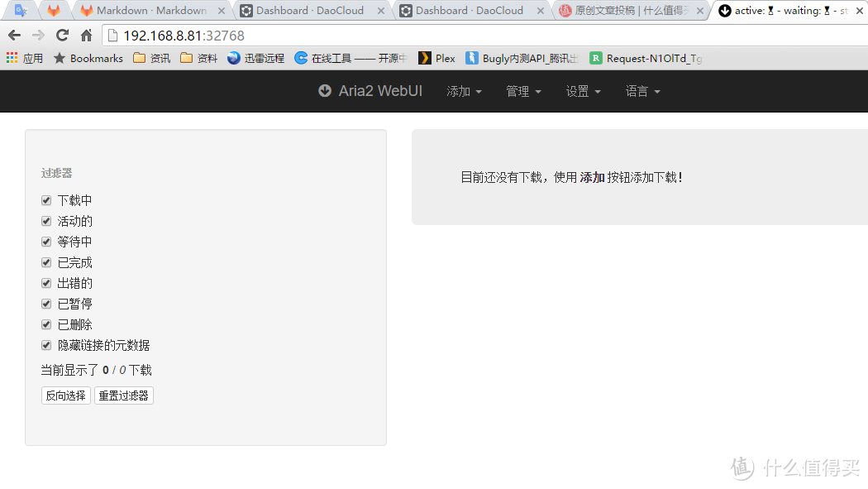Open the 管理 dropdown menu

[x=523, y=91]
